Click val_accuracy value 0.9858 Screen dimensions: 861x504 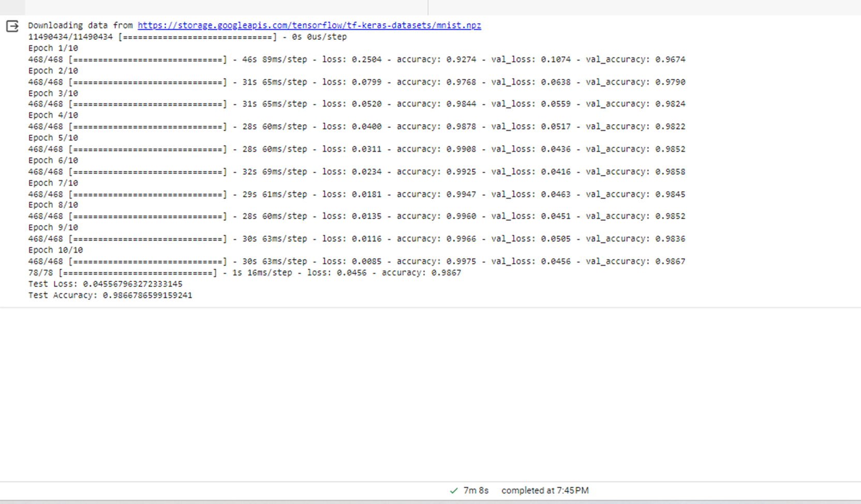(x=670, y=172)
